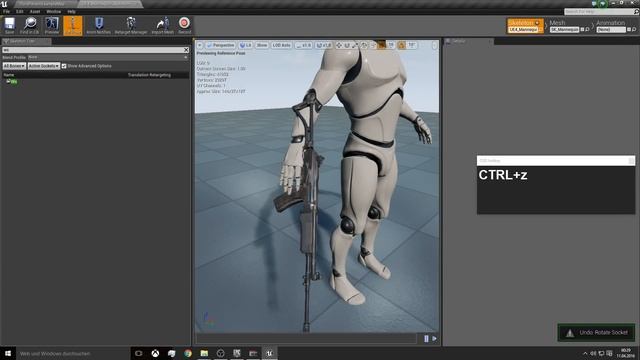Click the Import Mesh toolbar icon

pos(162,25)
